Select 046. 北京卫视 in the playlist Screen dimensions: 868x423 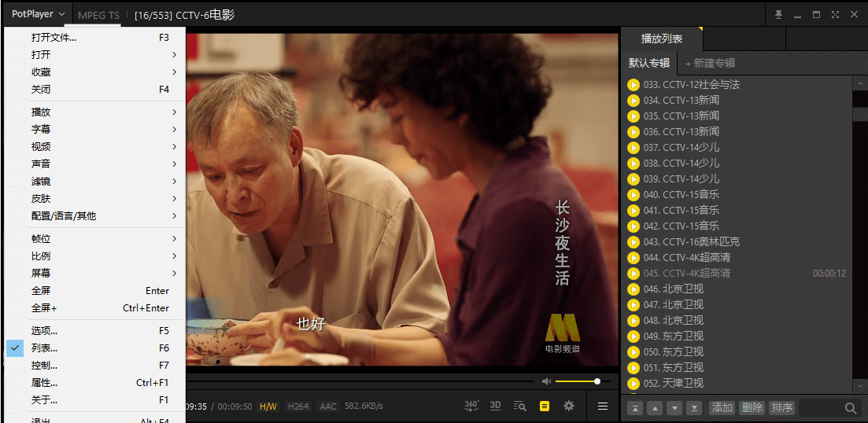tap(682, 289)
